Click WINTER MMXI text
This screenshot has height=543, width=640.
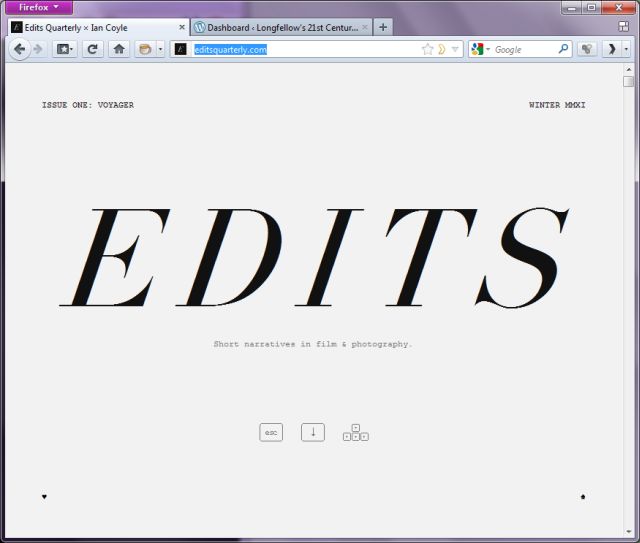[557, 105]
